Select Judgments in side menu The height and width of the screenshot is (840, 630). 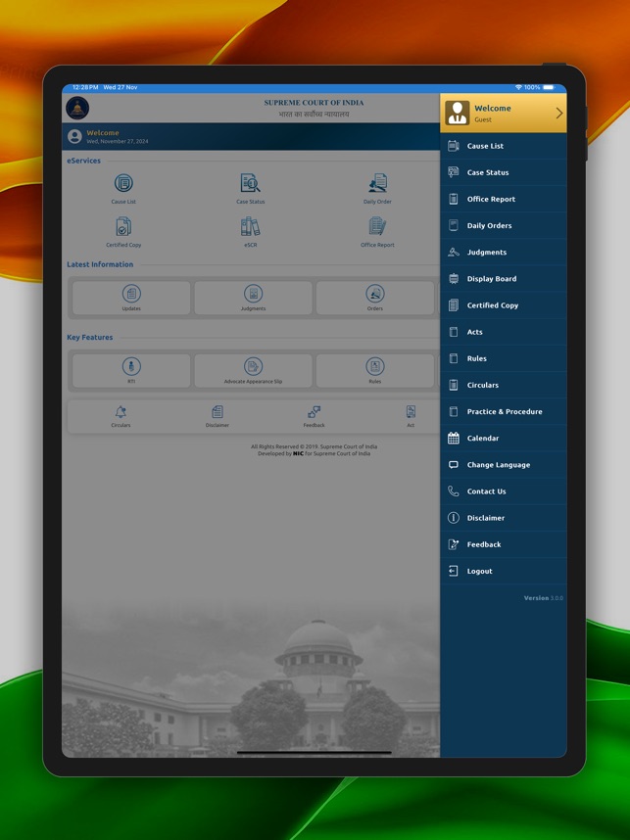pos(503,253)
